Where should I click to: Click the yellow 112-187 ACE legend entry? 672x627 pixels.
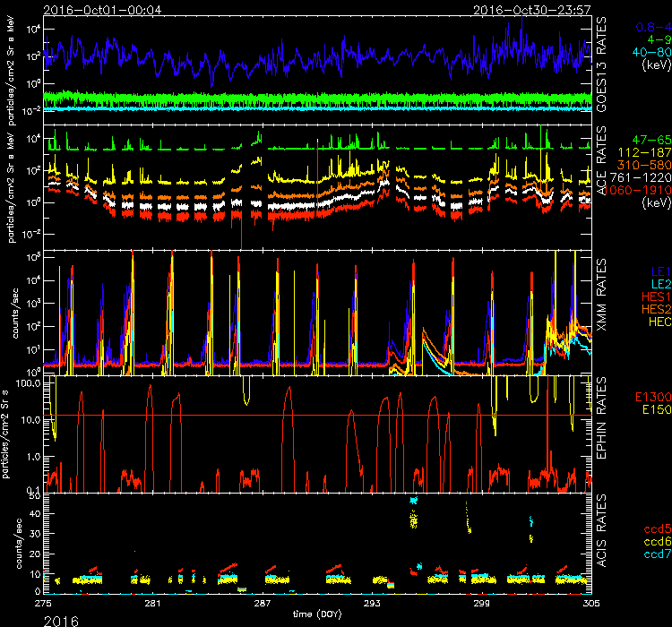tap(645, 152)
